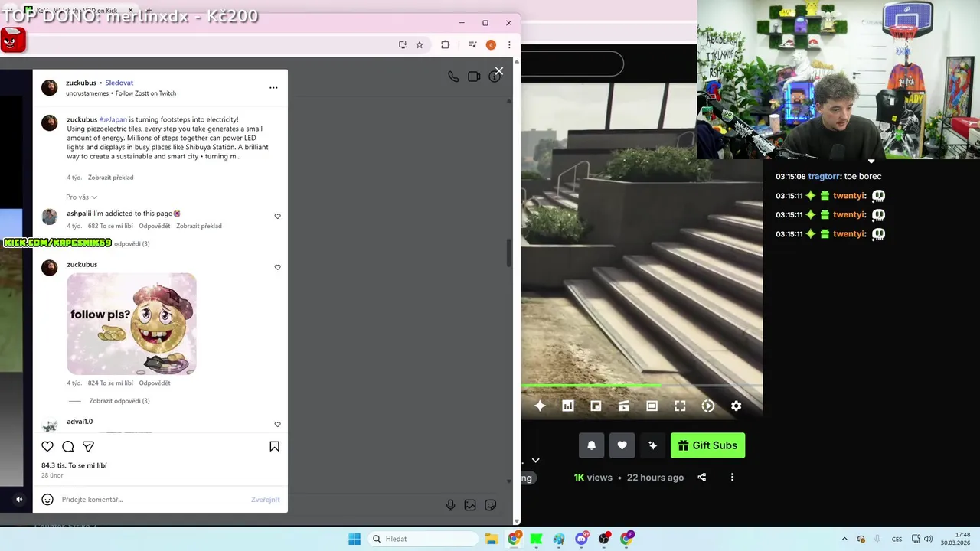Toggle autoplay circular play icon

coord(708,406)
